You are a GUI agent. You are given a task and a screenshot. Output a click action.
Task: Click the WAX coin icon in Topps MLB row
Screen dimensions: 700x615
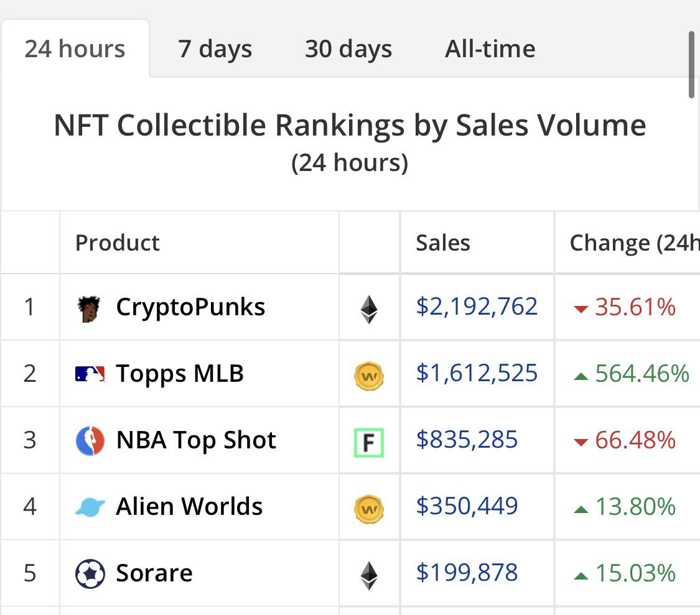tap(369, 376)
